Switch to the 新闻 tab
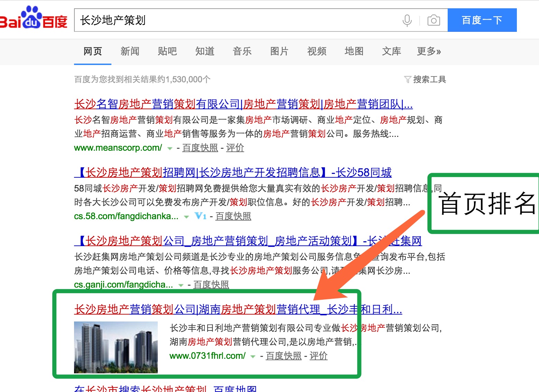Image resolution: width=539 pixels, height=392 pixels. [x=130, y=52]
